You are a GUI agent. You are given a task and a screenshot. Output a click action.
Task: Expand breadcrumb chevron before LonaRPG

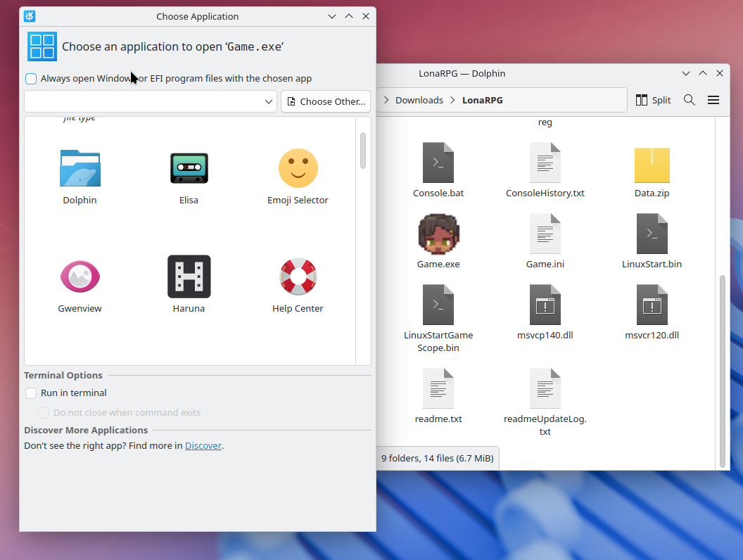pyautogui.click(x=452, y=100)
